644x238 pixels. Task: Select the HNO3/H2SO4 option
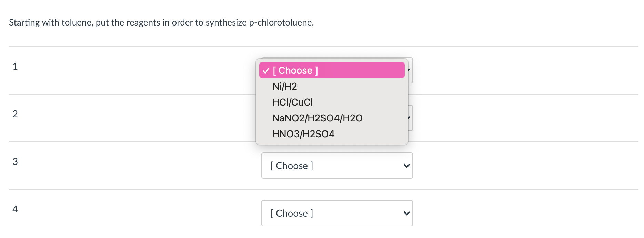[303, 134]
